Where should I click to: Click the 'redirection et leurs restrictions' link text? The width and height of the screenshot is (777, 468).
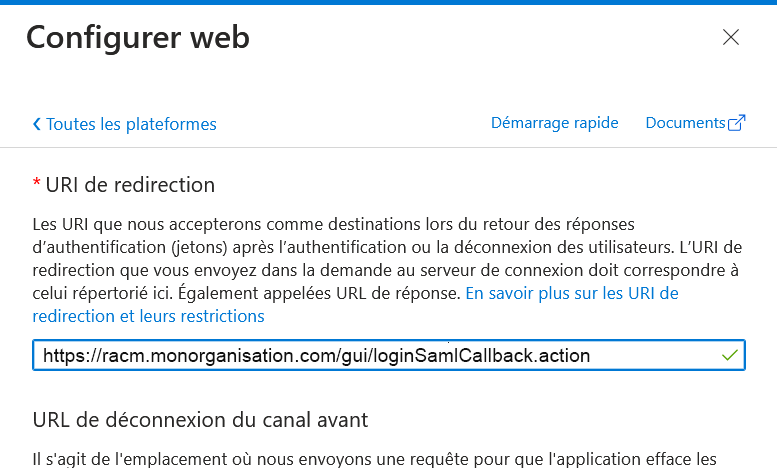pyautogui.click(x=148, y=316)
